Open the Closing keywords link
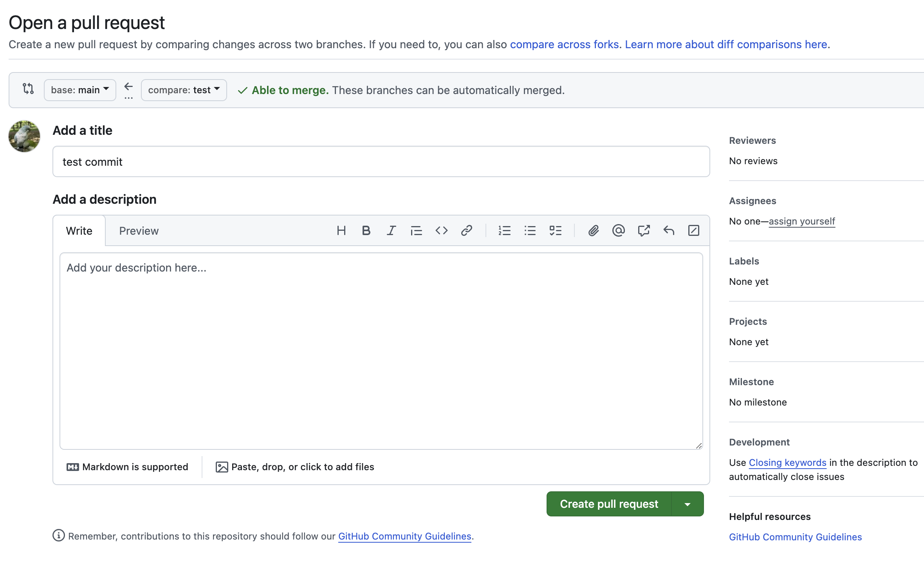The image size is (924, 565). coord(787,463)
